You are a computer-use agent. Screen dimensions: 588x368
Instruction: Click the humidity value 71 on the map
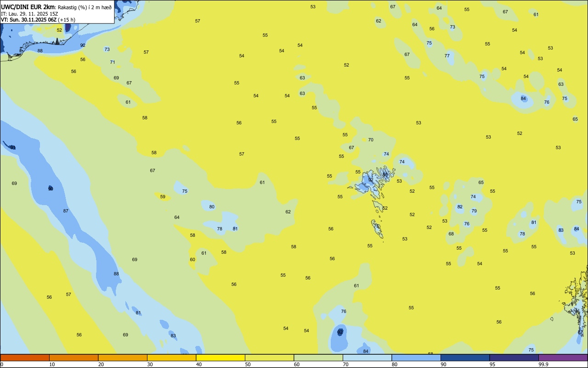[112, 62]
